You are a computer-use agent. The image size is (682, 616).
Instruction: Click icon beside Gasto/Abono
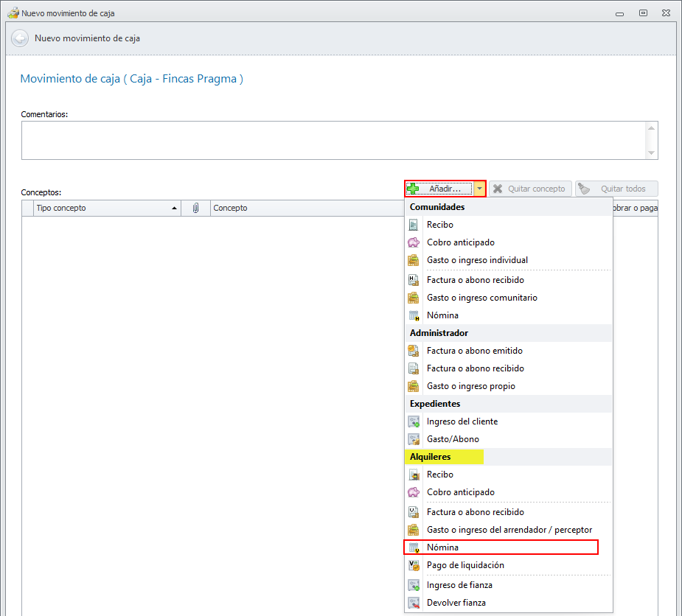414,439
